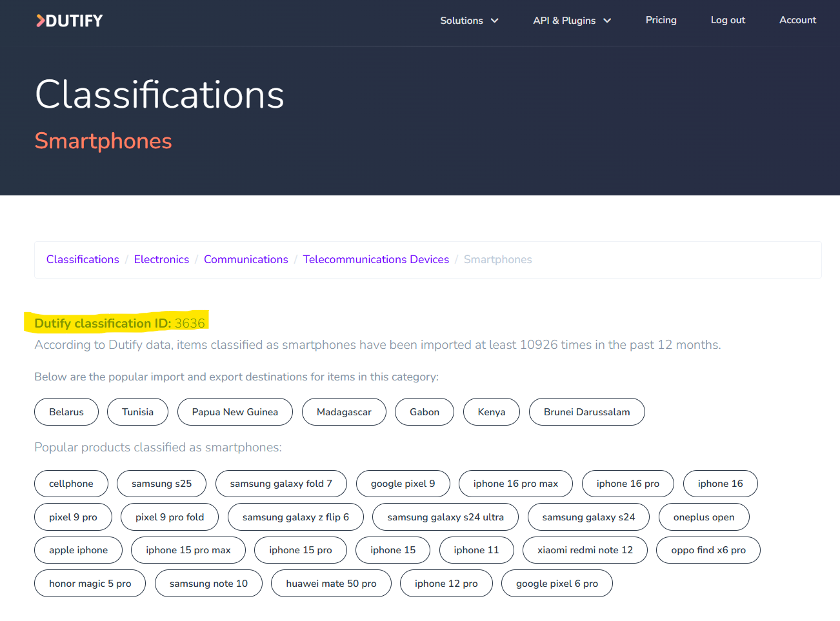Click the Smartphones orange subtitle heading

(x=103, y=141)
